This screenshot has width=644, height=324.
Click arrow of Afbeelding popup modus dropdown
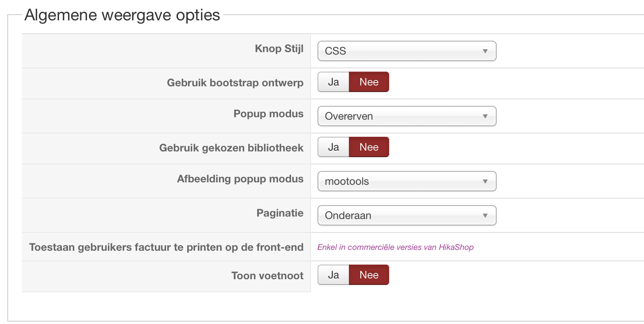(485, 182)
